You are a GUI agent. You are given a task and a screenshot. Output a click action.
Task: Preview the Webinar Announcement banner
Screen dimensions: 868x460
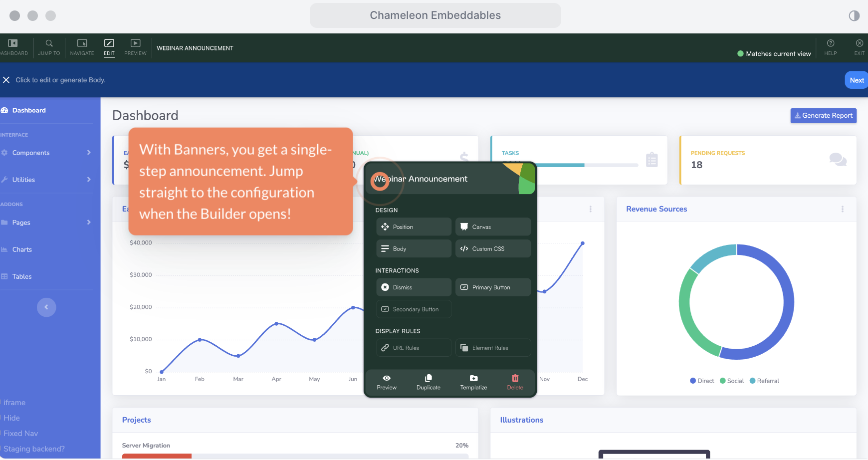pos(387,382)
